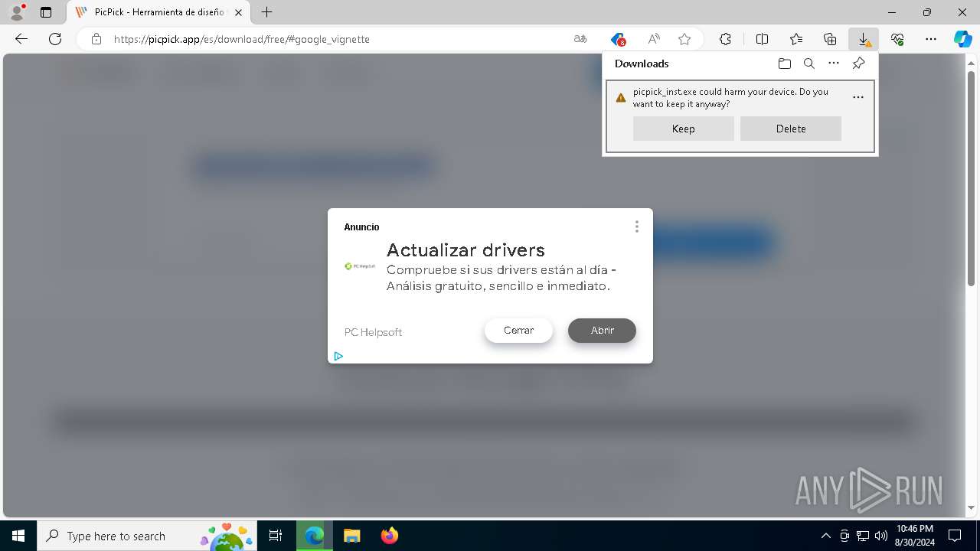Screen dimensions: 980x551
Task: Click the Actualizar drivers headline
Action: [465, 249]
